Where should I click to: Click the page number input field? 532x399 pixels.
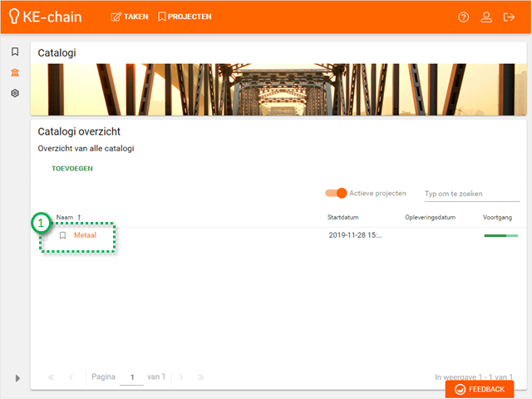point(131,377)
